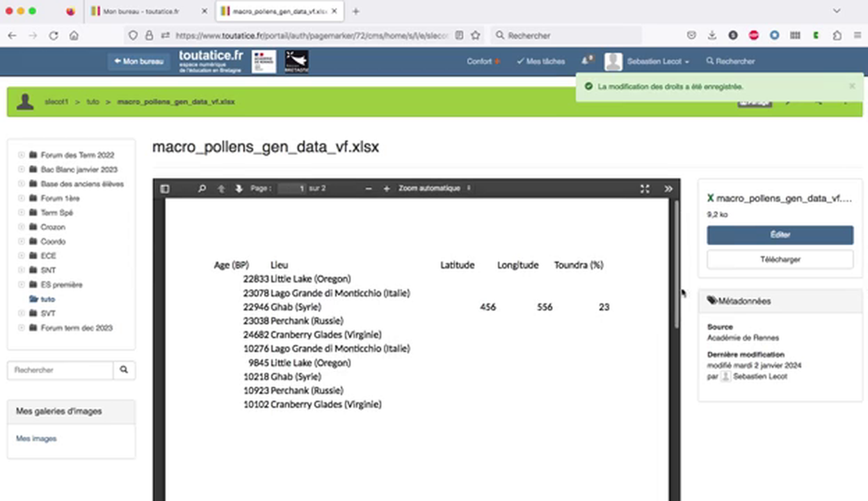Open notifications via the bell icon
The image size is (868, 501).
click(584, 61)
